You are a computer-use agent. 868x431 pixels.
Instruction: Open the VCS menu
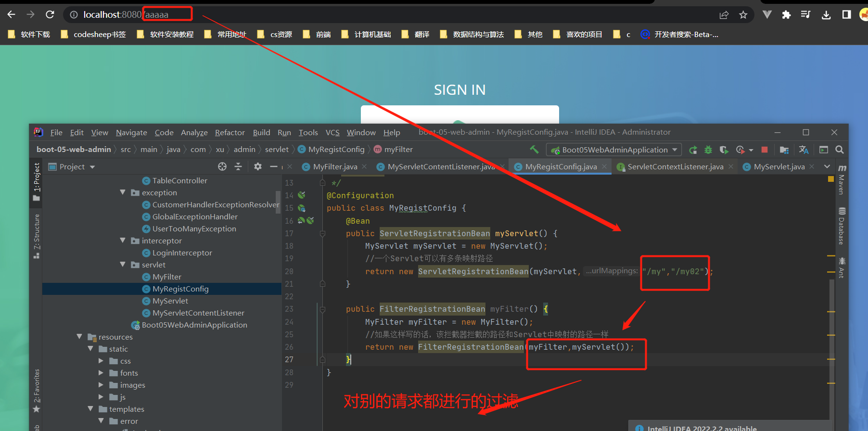coord(332,132)
